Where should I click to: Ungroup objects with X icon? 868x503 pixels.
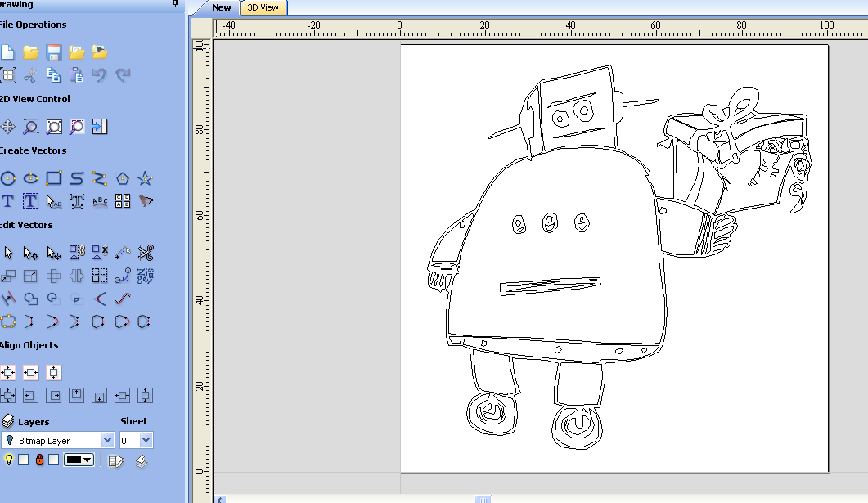(100, 253)
